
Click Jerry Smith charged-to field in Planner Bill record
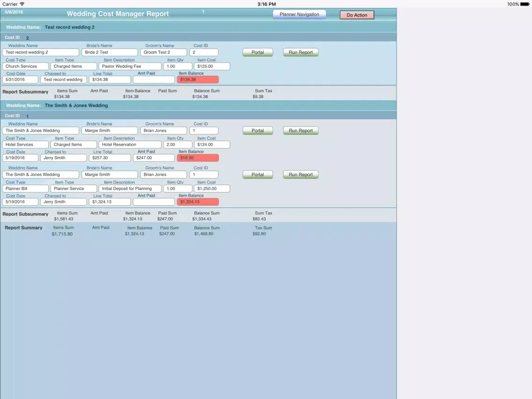tap(63, 201)
